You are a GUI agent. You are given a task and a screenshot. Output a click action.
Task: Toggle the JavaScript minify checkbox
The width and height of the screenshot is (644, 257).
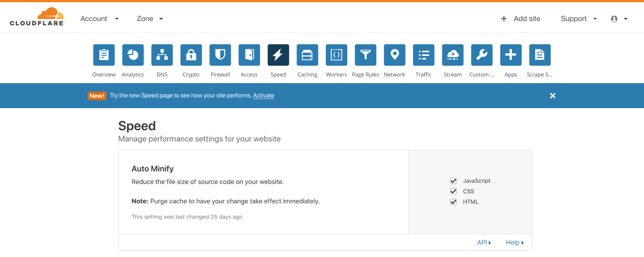coord(453,181)
